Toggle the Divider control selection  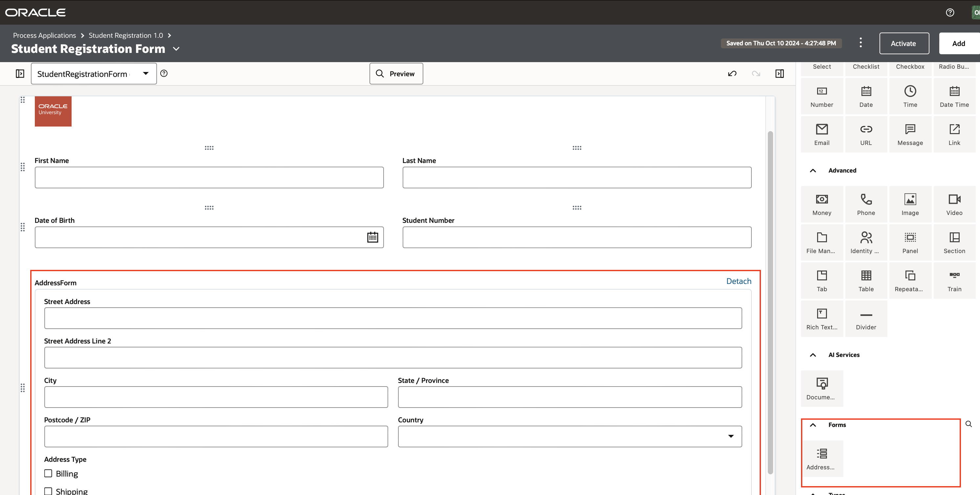pyautogui.click(x=866, y=319)
